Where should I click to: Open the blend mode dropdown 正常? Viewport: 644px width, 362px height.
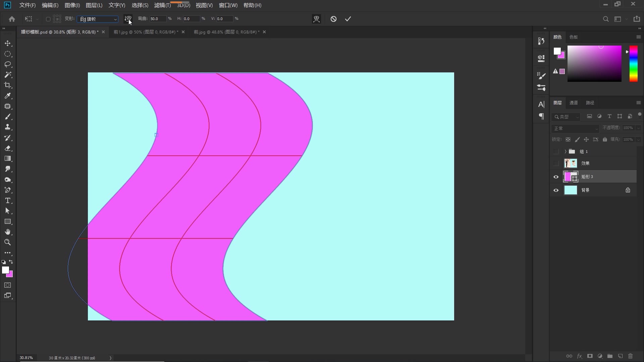point(575,128)
